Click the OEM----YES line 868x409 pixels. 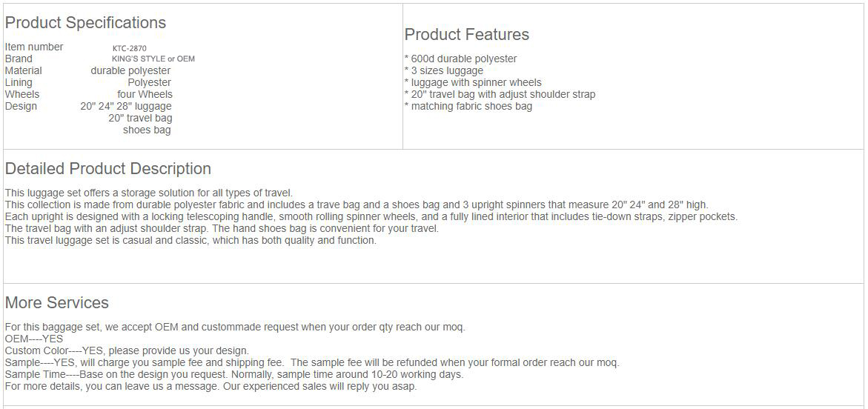(x=34, y=339)
